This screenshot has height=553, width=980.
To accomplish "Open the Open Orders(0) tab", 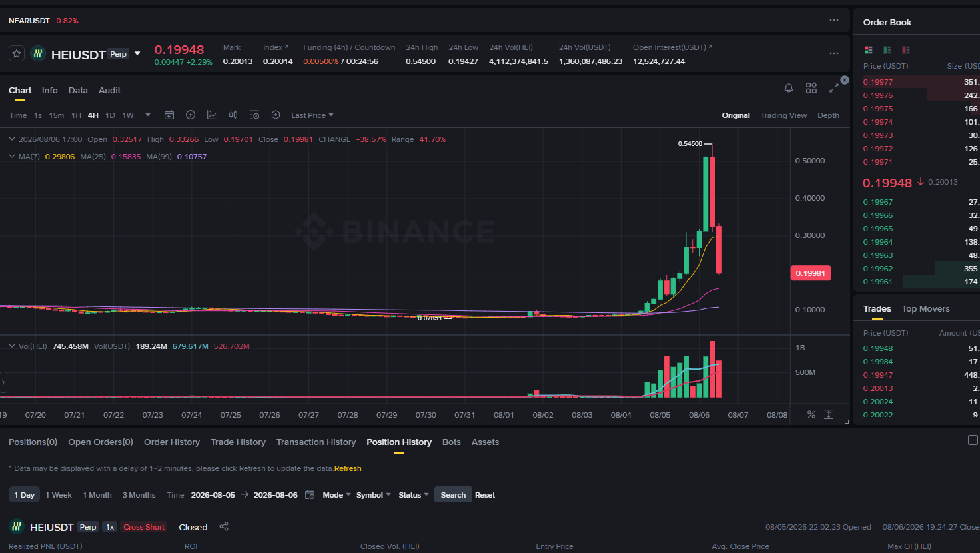I will click(x=101, y=442).
